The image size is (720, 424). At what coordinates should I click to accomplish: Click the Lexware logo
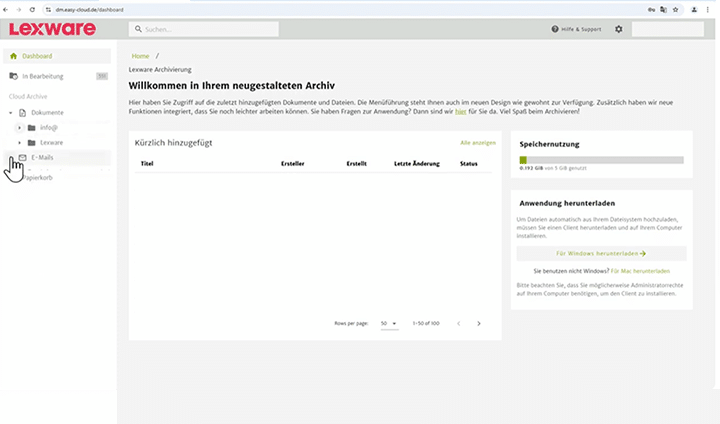(x=51, y=29)
